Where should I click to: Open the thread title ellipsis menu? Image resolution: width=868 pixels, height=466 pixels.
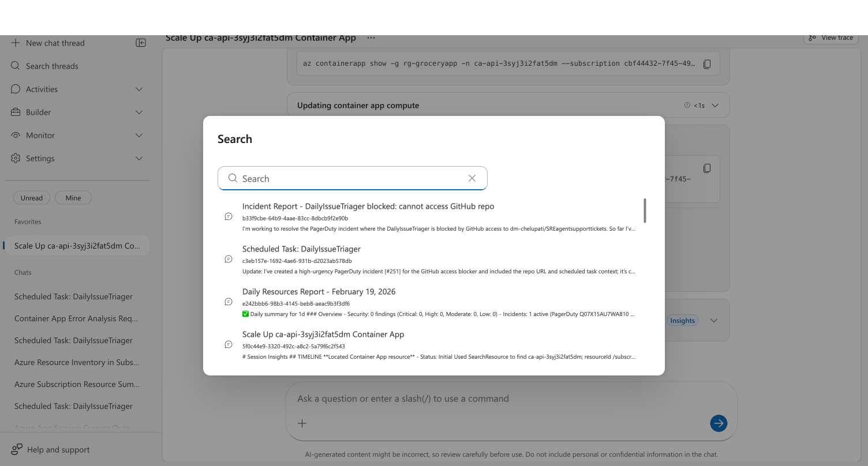pos(371,37)
